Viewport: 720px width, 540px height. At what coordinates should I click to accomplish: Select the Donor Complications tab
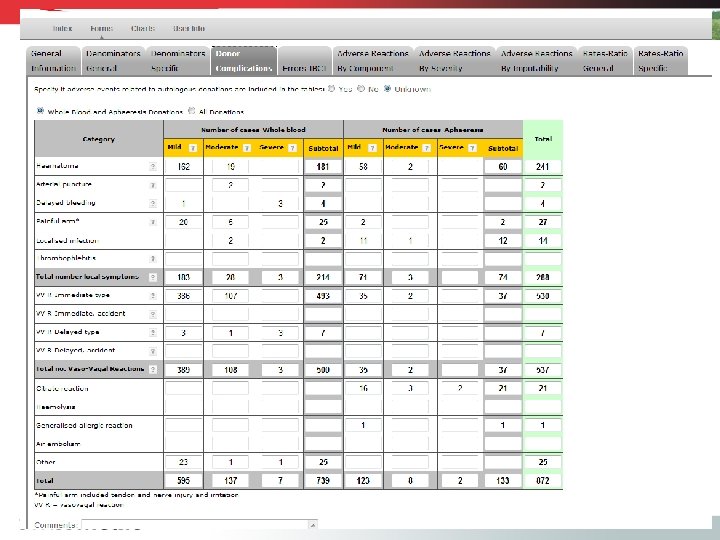pyautogui.click(x=244, y=61)
